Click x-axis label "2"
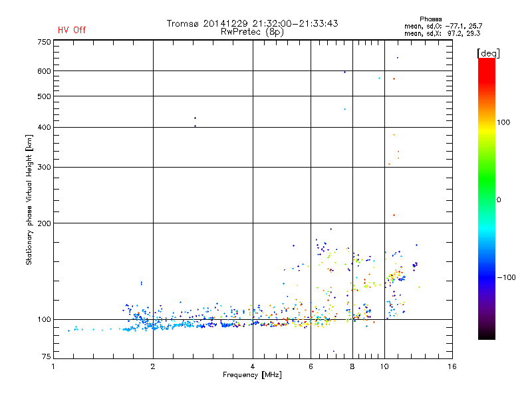The image size is (532, 399). (153, 366)
